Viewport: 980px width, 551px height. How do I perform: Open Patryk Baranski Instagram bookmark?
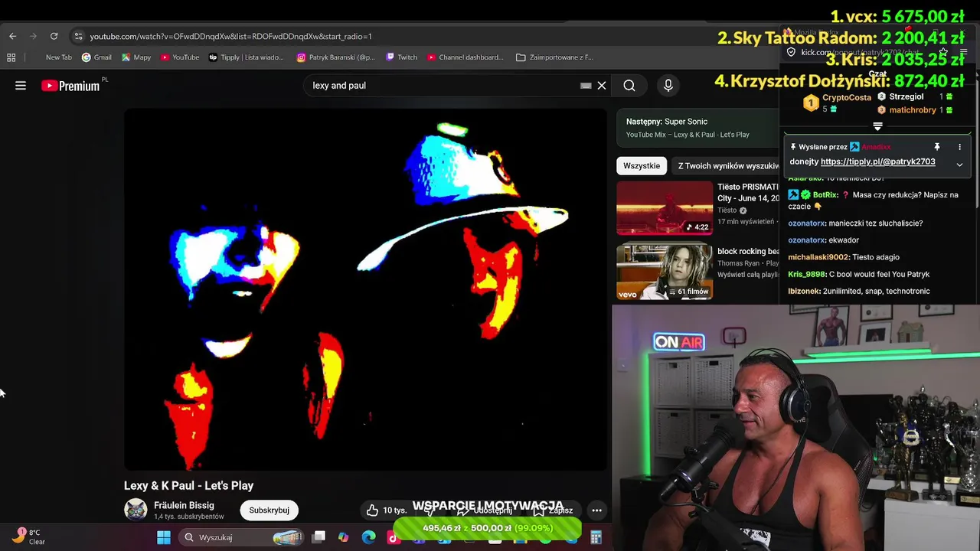pos(335,57)
